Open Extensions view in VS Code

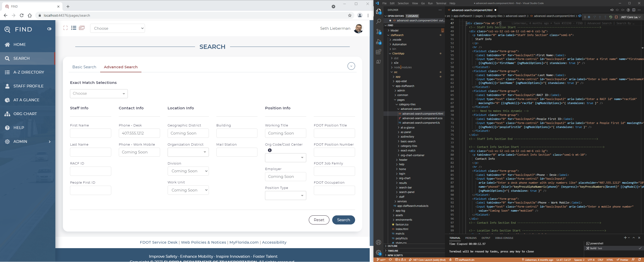[x=378, y=52]
